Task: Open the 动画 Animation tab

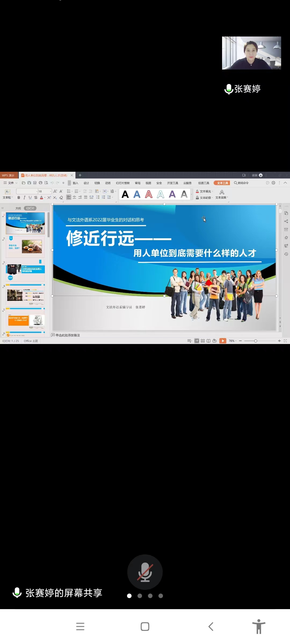Action: coord(108,183)
